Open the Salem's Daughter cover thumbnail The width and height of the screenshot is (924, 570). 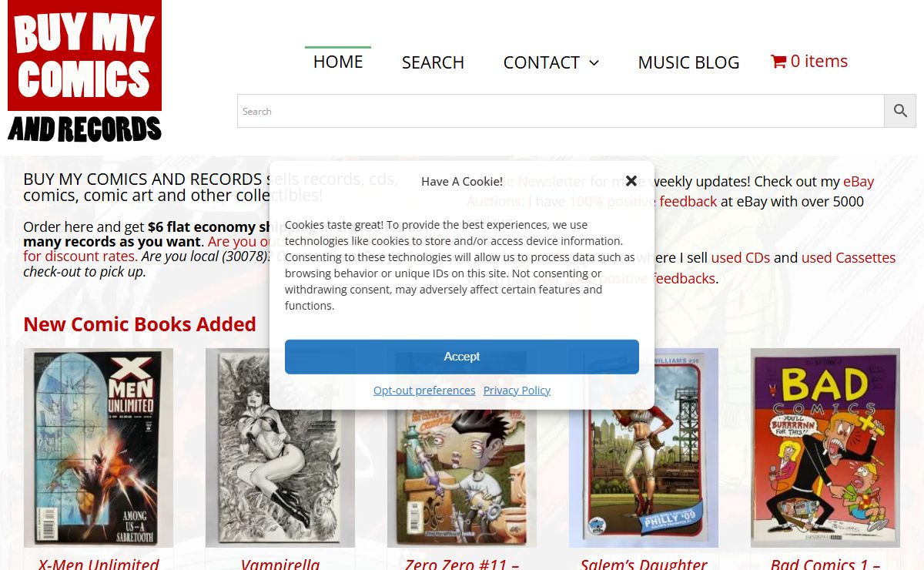click(x=644, y=448)
